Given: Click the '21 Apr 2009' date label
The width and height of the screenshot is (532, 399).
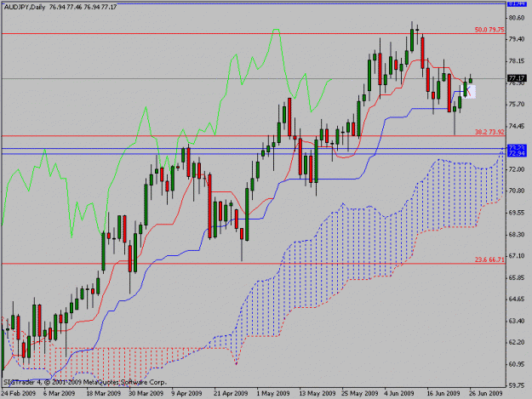Looking at the screenshot, I should click(231, 393).
